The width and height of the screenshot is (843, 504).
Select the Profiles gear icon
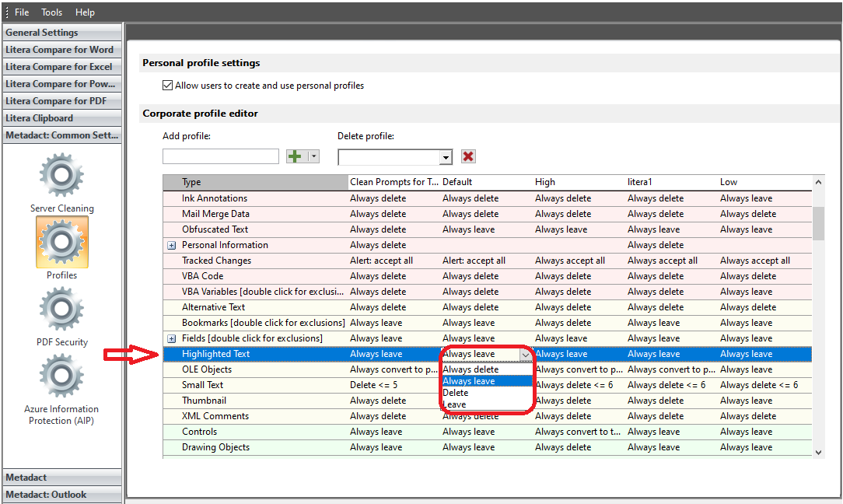click(61, 243)
